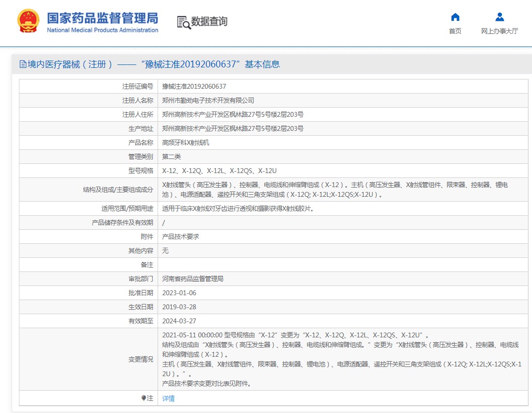The width and height of the screenshot is (532, 413).
Task: Click the 变更情况 change history text
Action: click(x=342, y=359)
